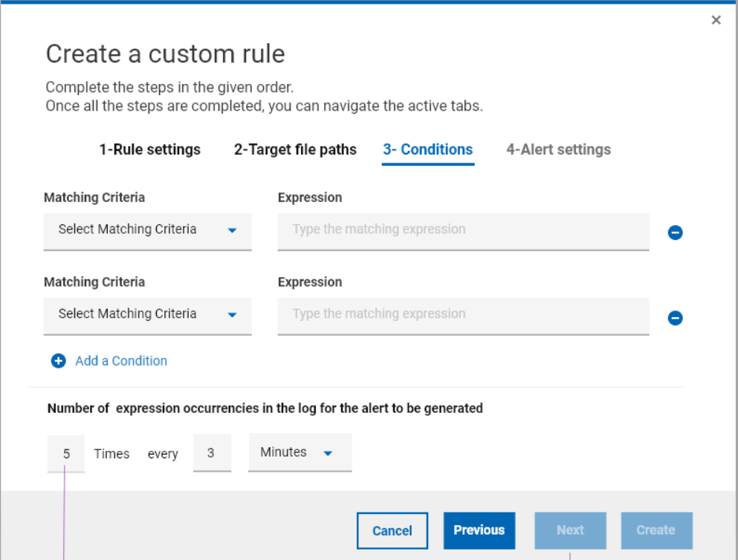Open the 4-Alert settings tab

pyautogui.click(x=558, y=149)
